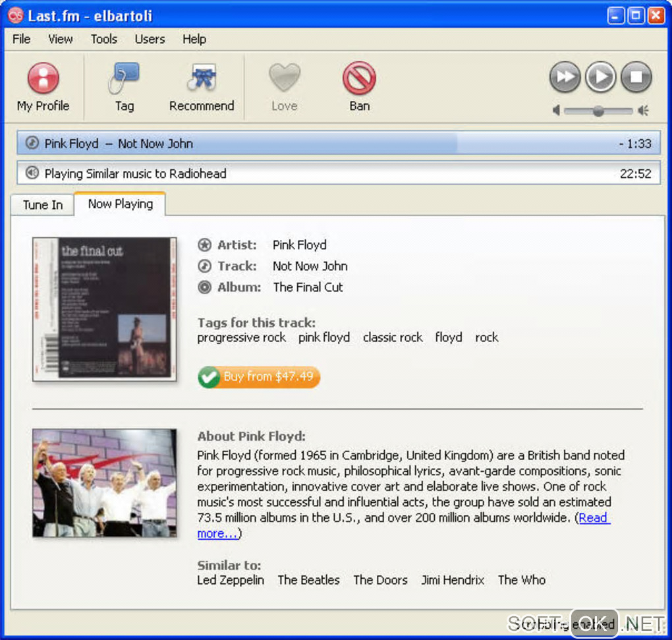Screen dimensions: 672x640
Task: Open similar artist Led Zeppelin
Action: 231,580
